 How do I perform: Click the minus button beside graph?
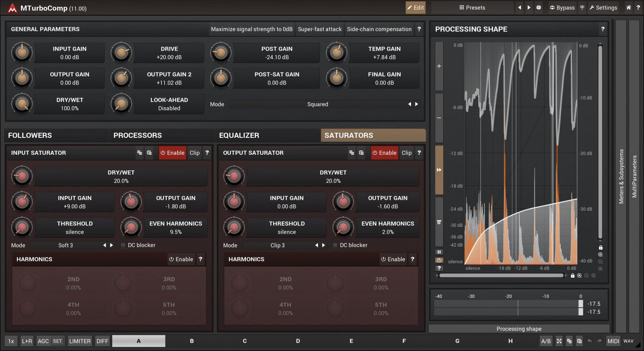pyautogui.click(x=439, y=118)
